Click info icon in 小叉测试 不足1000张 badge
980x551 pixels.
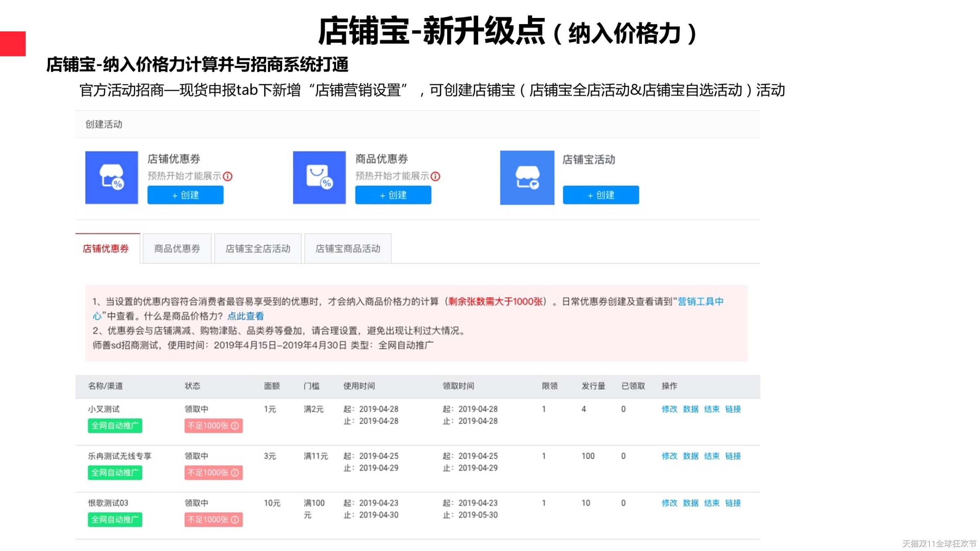(235, 426)
